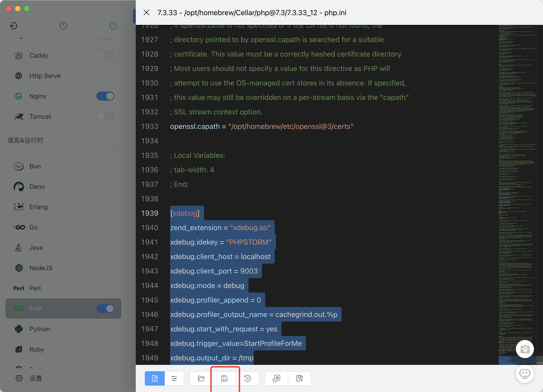The width and height of the screenshot is (543, 392).
Task: Close the php.ini editor panel
Action: point(147,12)
